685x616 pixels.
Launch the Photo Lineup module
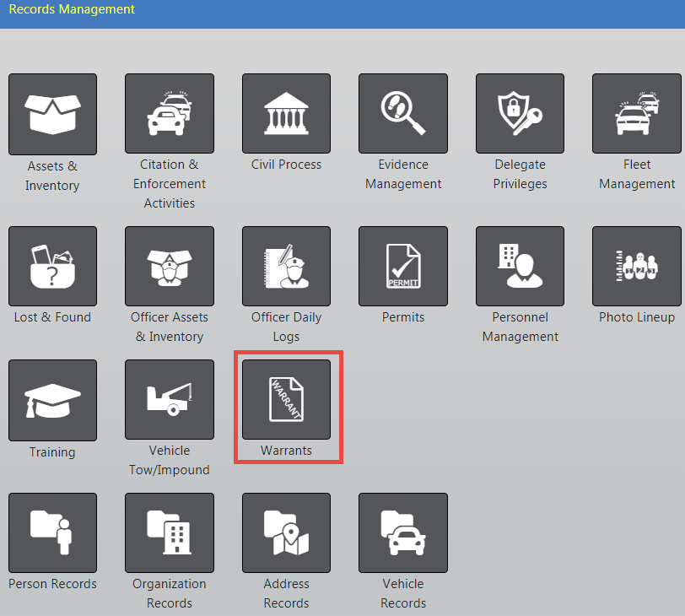(x=637, y=266)
